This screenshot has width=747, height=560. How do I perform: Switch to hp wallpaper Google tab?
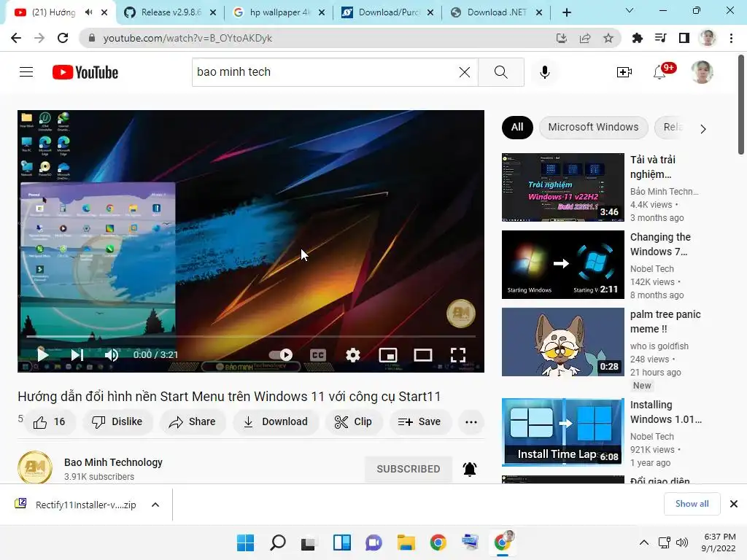(279, 12)
